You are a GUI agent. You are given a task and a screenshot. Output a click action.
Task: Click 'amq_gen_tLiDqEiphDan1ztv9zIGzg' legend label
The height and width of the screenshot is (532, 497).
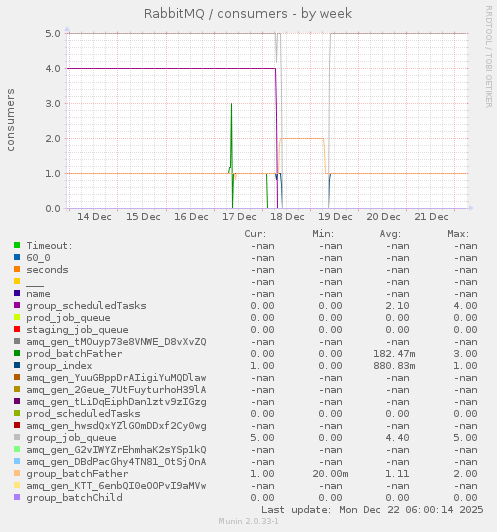click(116, 402)
